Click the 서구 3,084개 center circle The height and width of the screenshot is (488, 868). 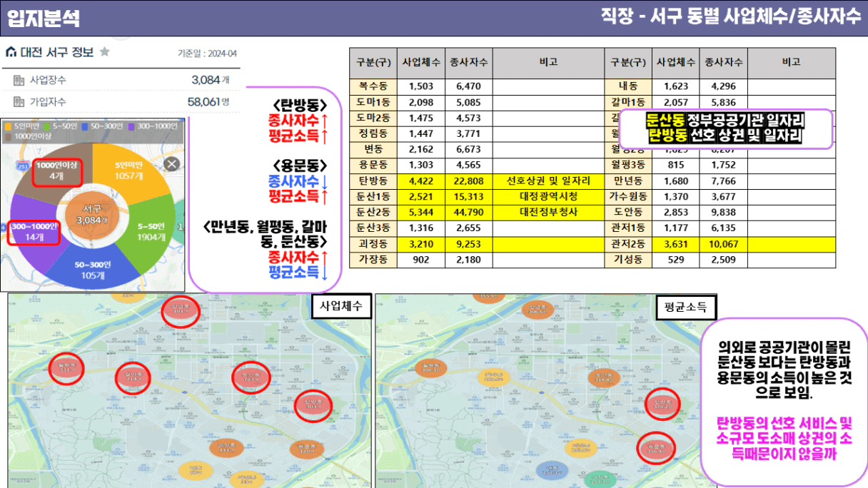[x=92, y=214]
